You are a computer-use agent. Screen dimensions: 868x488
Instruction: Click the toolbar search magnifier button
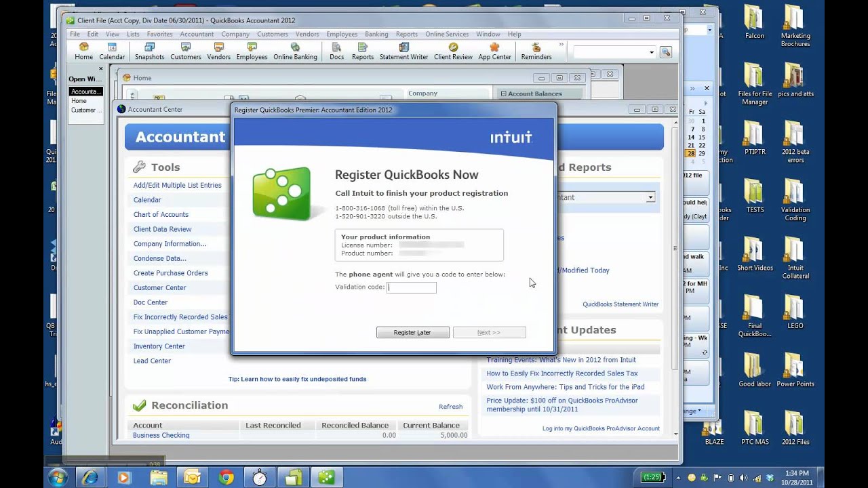pos(665,52)
